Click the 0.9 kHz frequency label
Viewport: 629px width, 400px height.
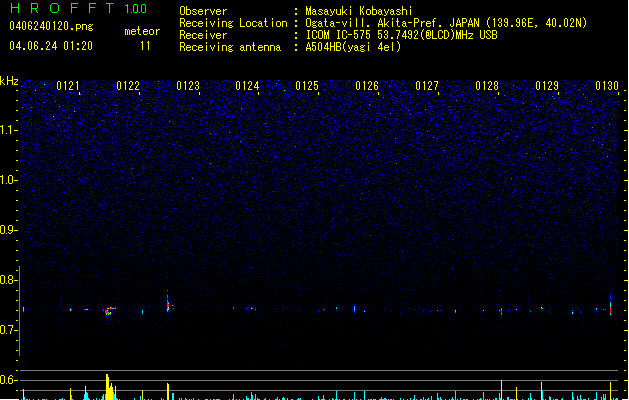tap(8, 230)
